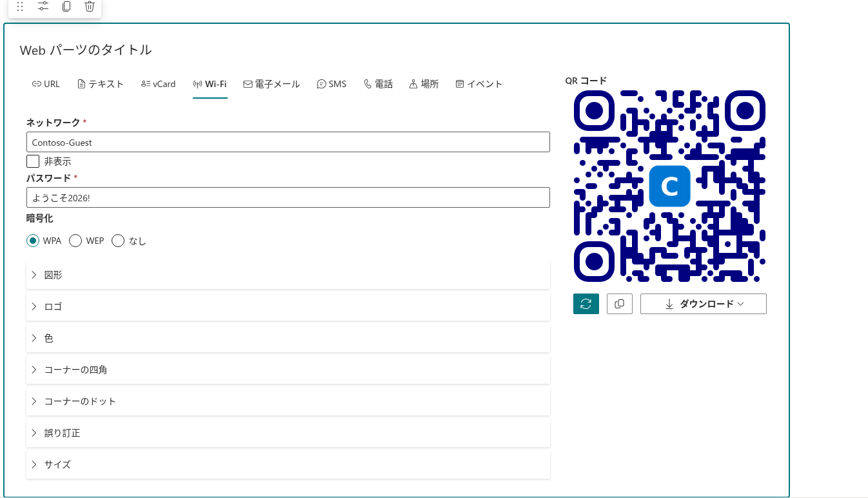
Task: Click the ネットワーク name input field
Action: coord(288,142)
